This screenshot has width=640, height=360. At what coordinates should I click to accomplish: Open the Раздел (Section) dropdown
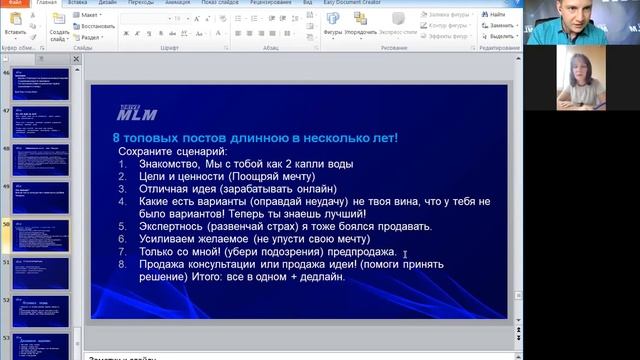point(88,37)
